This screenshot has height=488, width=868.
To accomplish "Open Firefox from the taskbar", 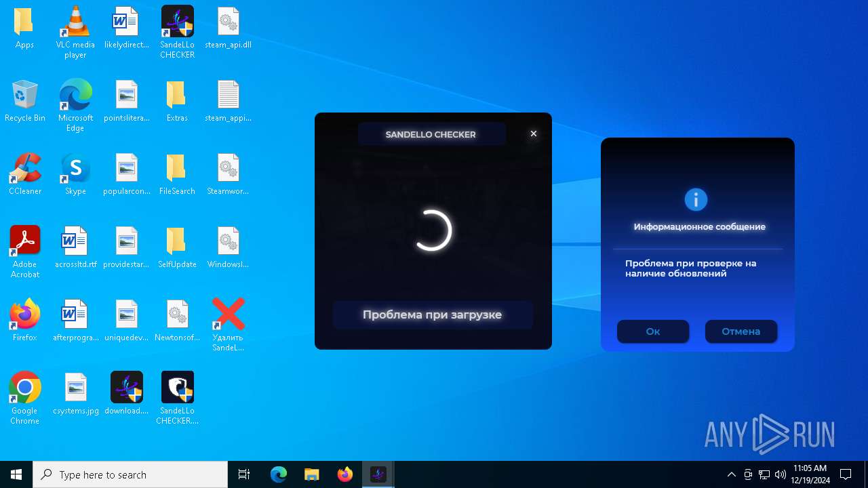I will [345, 474].
